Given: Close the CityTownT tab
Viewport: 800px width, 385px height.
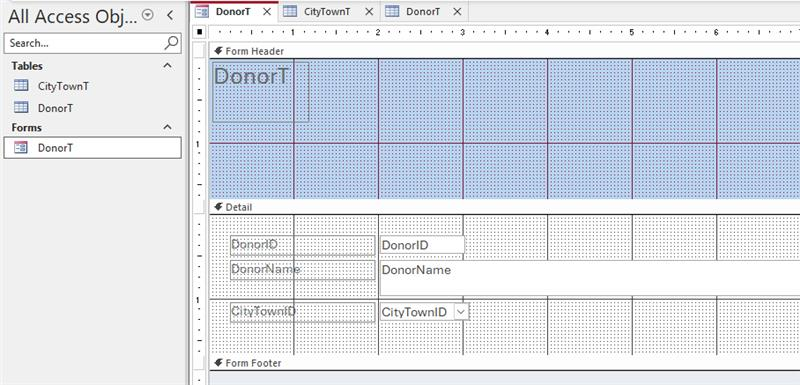Looking at the screenshot, I should point(369,12).
